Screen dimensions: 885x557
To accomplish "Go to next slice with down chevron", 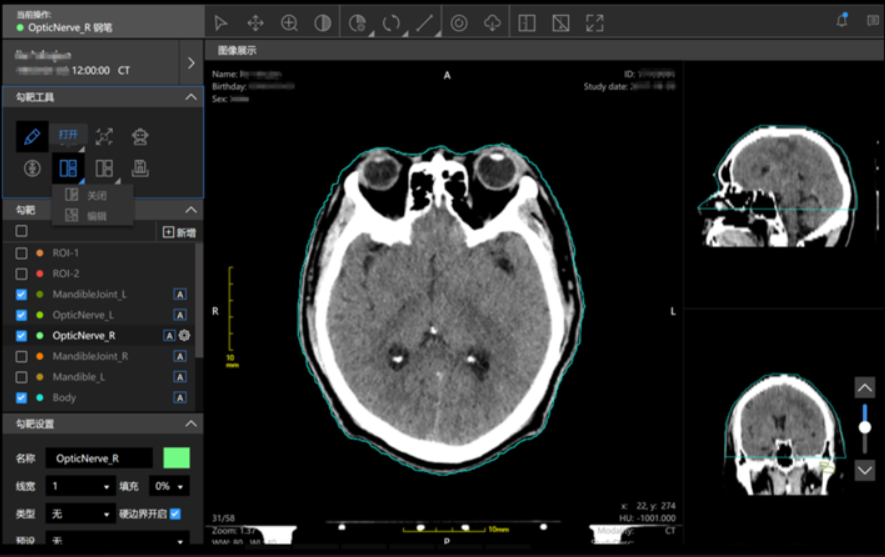I will (865, 470).
